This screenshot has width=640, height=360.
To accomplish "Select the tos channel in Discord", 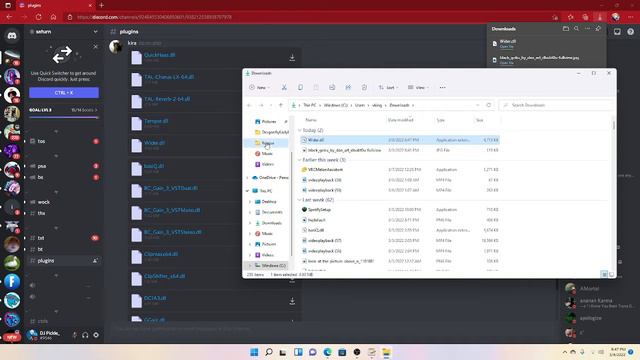I will click(64, 141).
